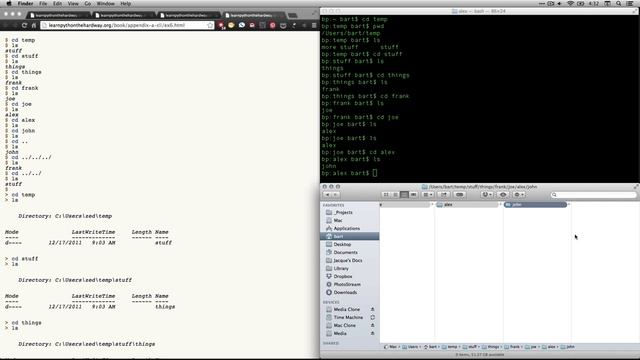The width and height of the screenshot is (640, 360).
Task: Switch to the third browser tab
Action: pos(188,15)
